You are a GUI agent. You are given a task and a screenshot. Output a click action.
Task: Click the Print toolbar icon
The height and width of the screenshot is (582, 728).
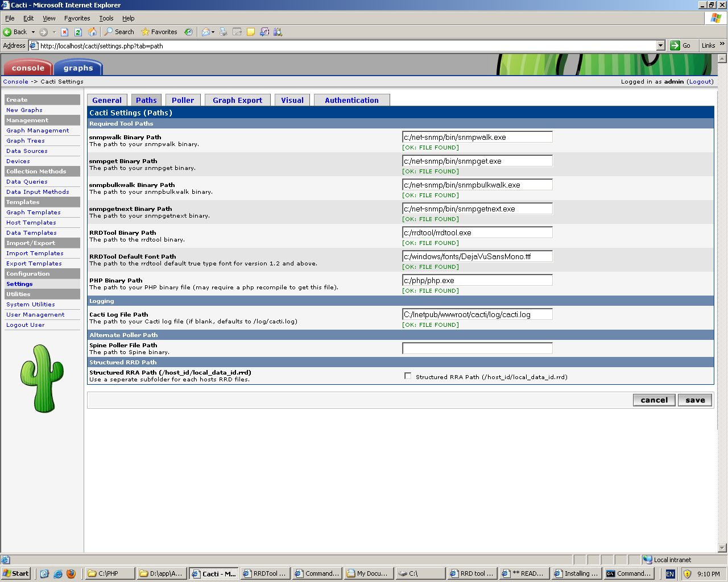coord(224,32)
